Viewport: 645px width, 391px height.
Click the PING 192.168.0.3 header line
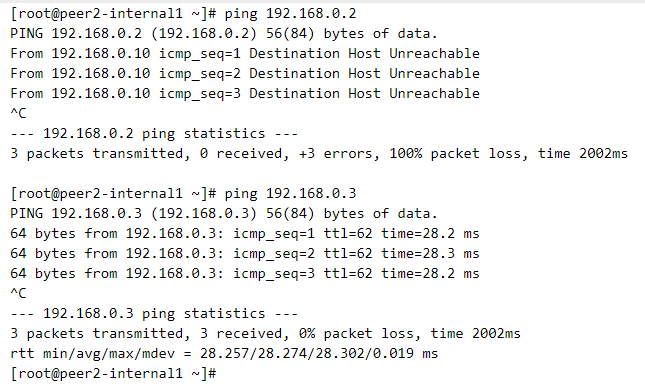[224, 213]
